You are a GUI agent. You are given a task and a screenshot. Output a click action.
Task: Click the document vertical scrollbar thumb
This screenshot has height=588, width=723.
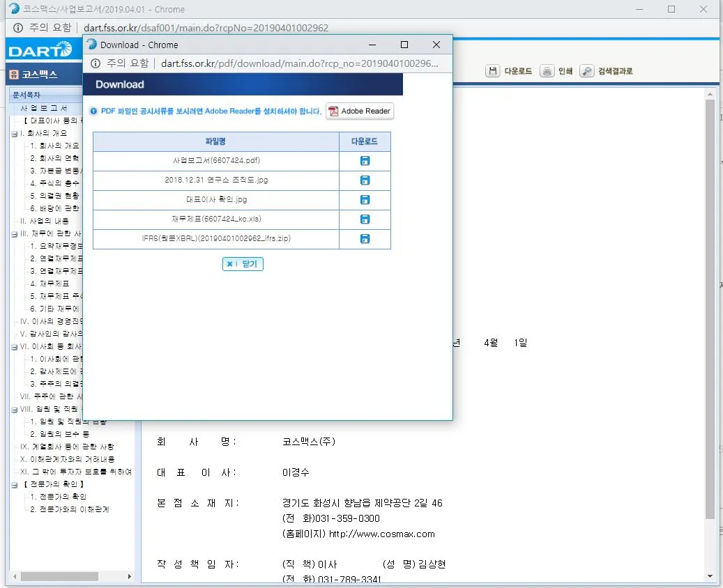(x=710, y=309)
